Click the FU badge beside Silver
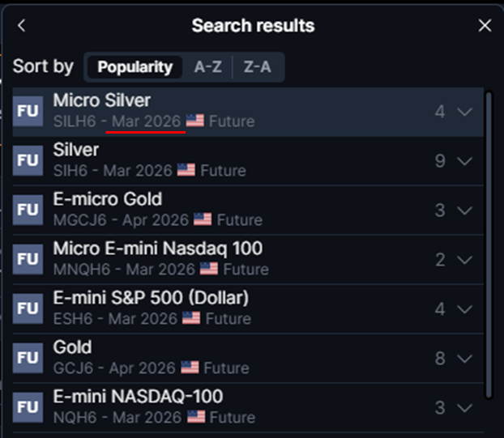The width and height of the screenshot is (504, 438). (28, 160)
